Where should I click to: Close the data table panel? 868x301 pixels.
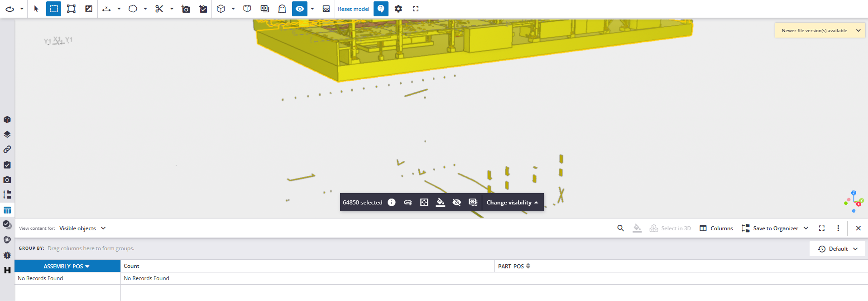pyautogui.click(x=858, y=228)
